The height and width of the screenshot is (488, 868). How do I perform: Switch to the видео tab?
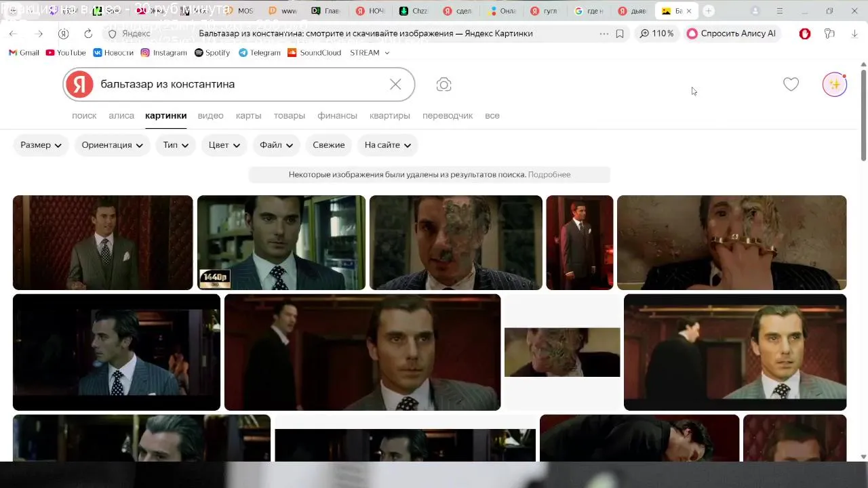point(210,116)
